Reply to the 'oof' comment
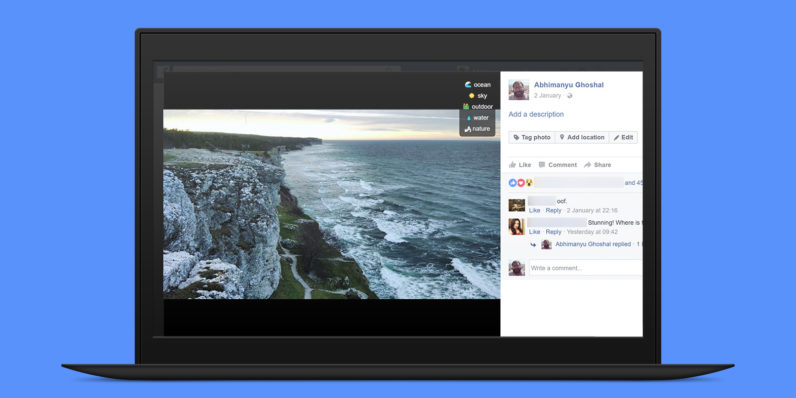This screenshot has height=398, width=796. pyautogui.click(x=553, y=211)
